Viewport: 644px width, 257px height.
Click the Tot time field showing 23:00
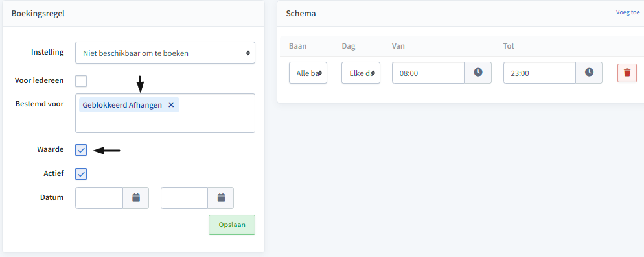click(x=540, y=73)
